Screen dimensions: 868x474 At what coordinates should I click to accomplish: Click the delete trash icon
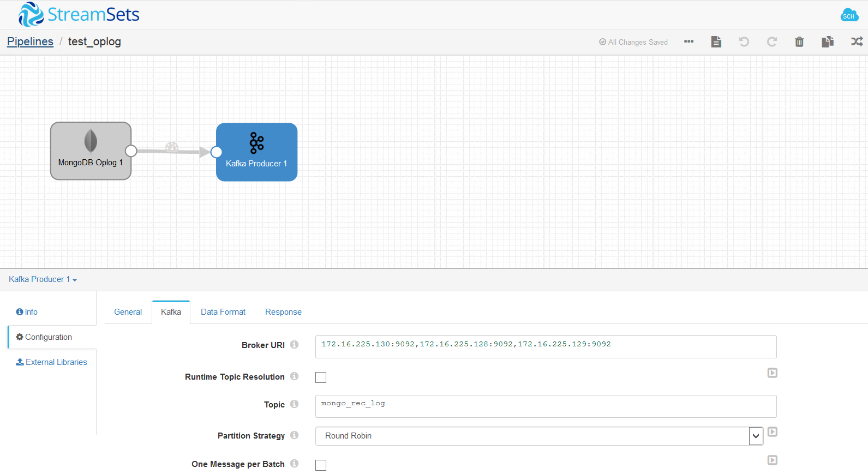(x=799, y=42)
